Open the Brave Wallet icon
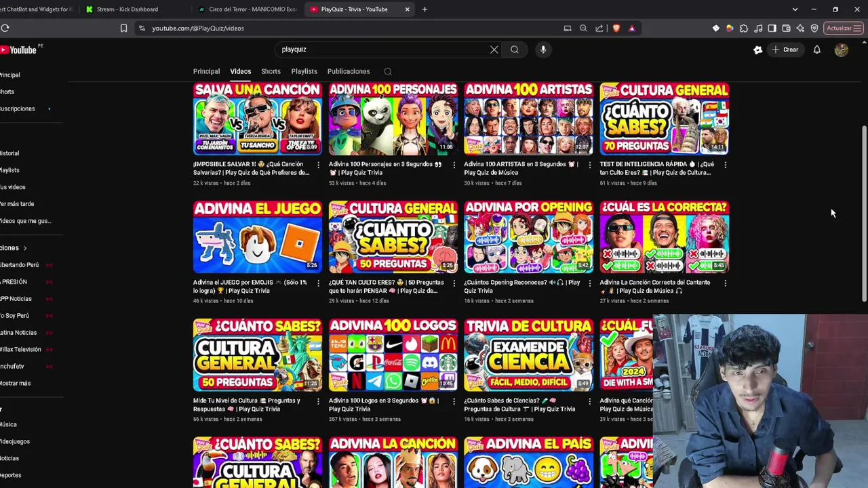Screen dimensions: 868x488 tap(787, 28)
